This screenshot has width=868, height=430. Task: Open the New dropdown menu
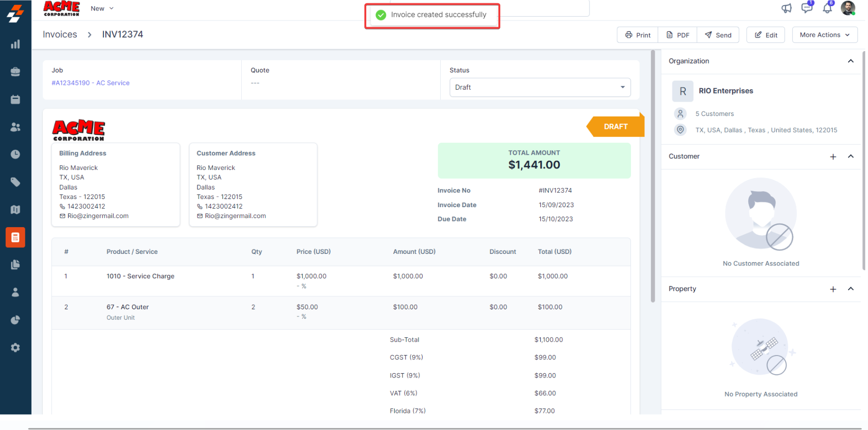tap(102, 9)
